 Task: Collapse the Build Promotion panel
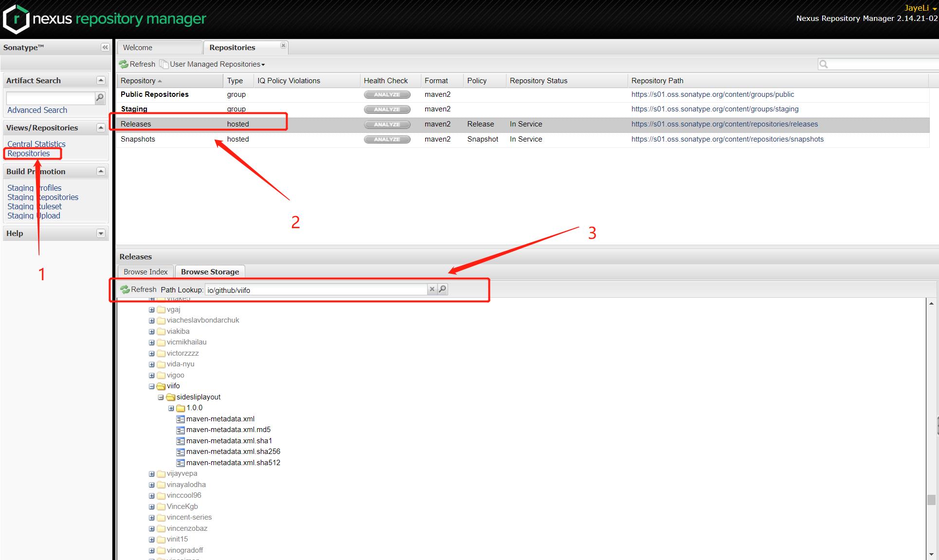[101, 171]
